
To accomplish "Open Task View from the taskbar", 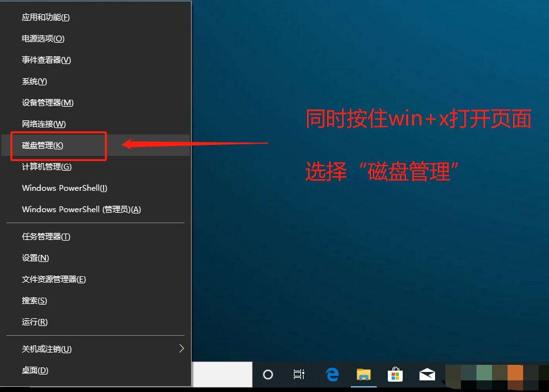I will tap(299, 374).
